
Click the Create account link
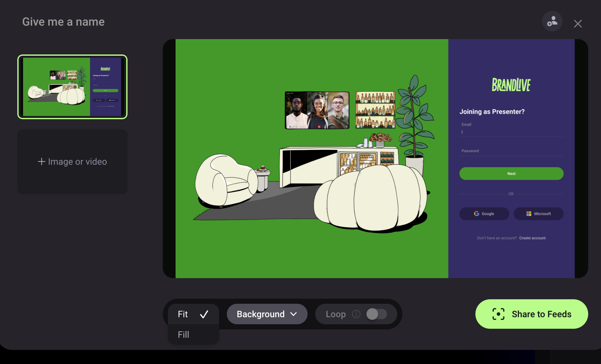[x=532, y=238]
